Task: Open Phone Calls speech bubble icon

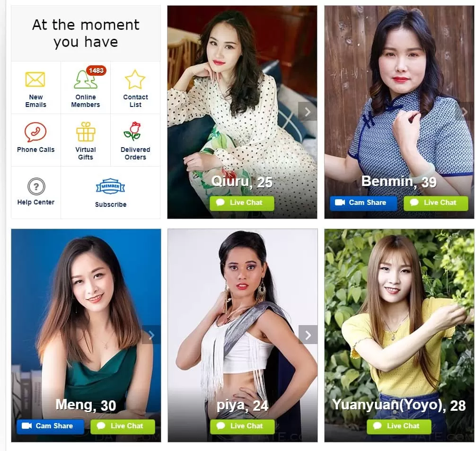Action: click(35, 132)
